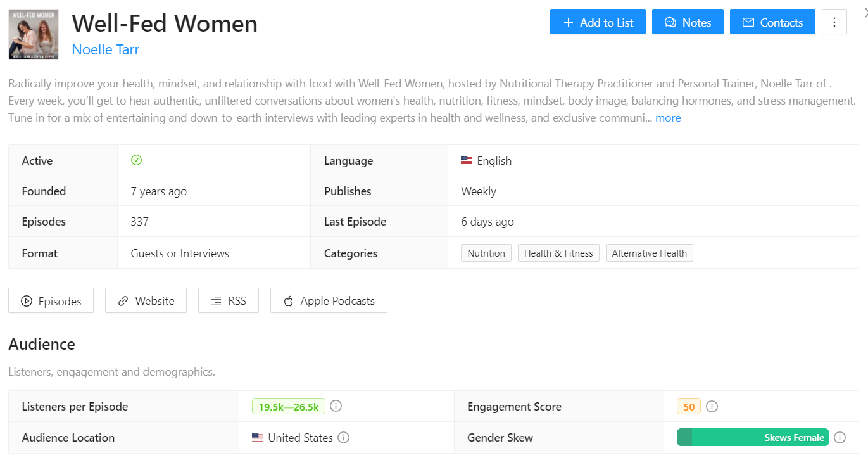The width and height of the screenshot is (868, 472).
Task: Click the Skews Female gender bar
Action: pyautogui.click(x=753, y=437)
